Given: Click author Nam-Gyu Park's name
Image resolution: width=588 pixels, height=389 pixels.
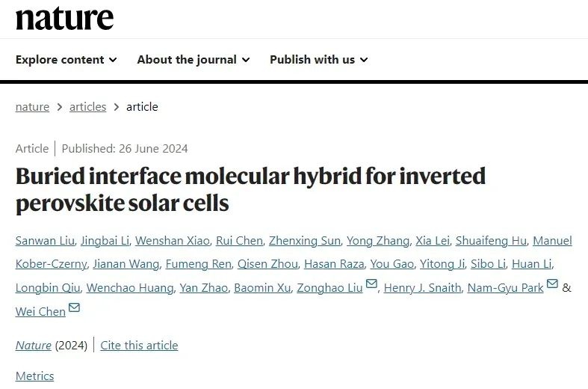Looking at the screenshot, I should click(x=505, y=288).
